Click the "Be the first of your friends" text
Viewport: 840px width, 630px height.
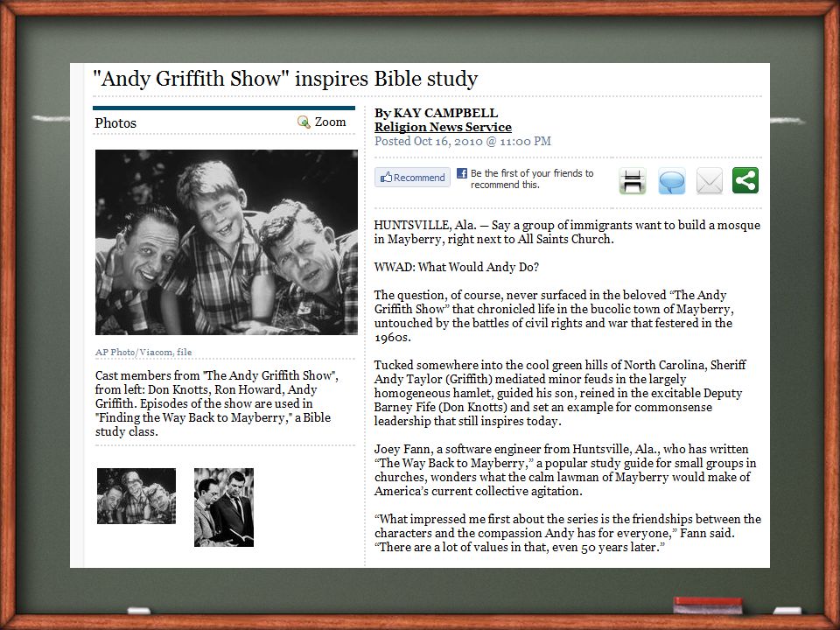click(532, 178)
